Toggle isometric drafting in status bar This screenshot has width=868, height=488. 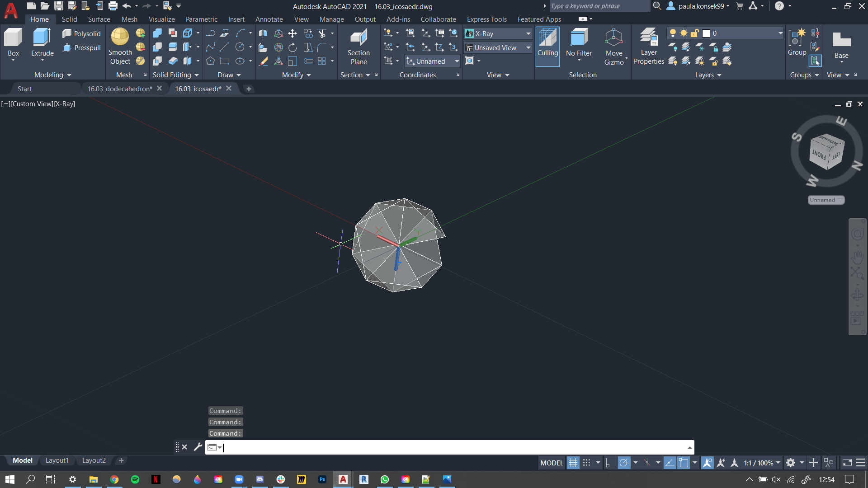click(647, 463)
